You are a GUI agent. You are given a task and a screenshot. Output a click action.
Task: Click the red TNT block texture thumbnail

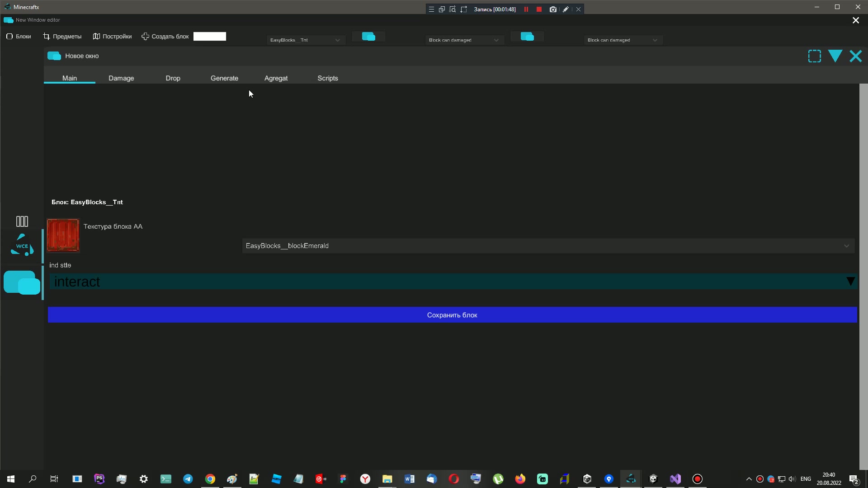(x=63, y=235)
